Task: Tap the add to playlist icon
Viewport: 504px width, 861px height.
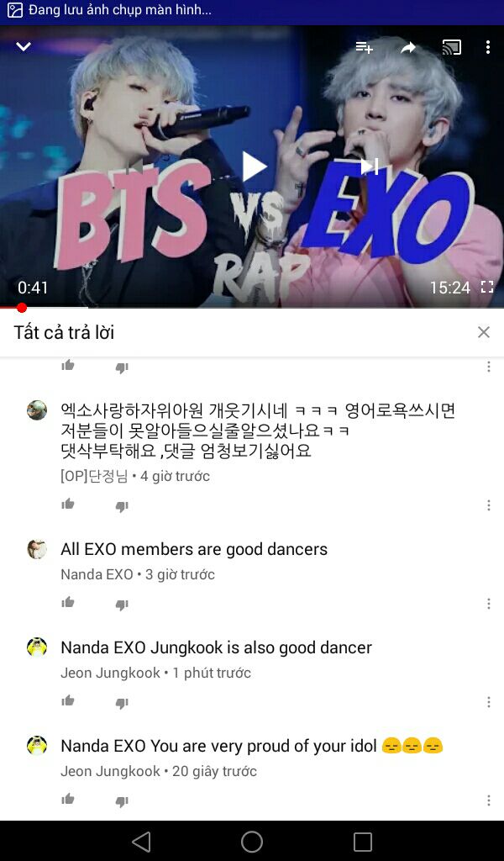Action: click(x=365, y=48)
